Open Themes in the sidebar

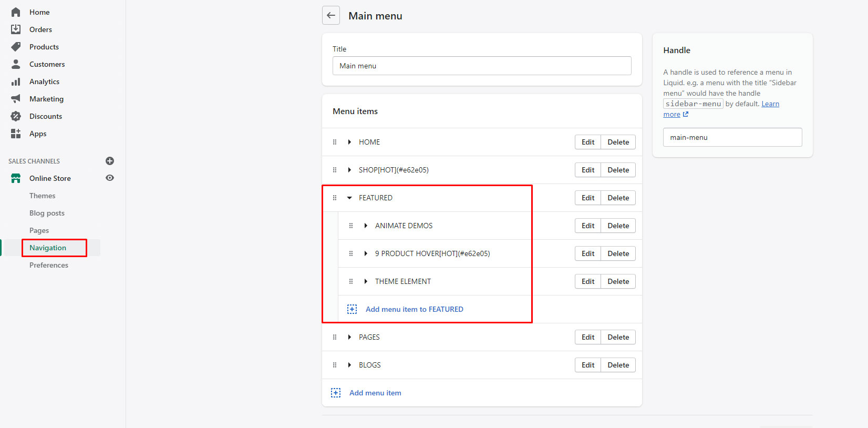(42, 196)
